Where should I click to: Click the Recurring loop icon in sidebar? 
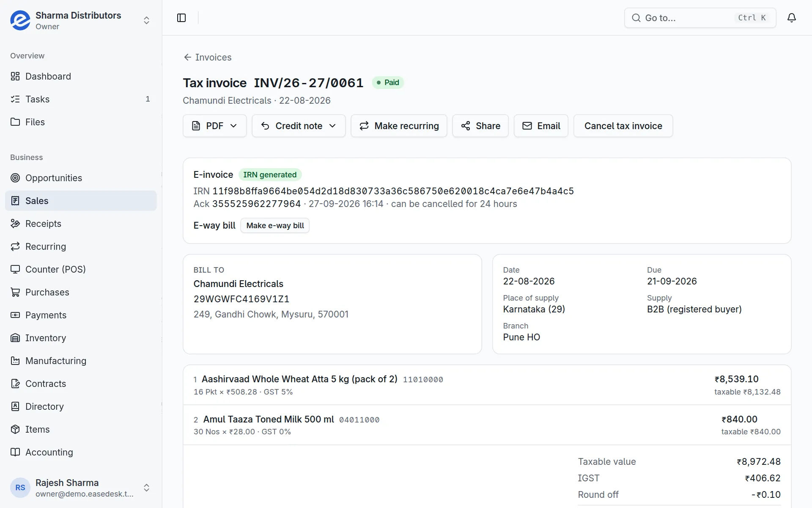coord(15,246)
